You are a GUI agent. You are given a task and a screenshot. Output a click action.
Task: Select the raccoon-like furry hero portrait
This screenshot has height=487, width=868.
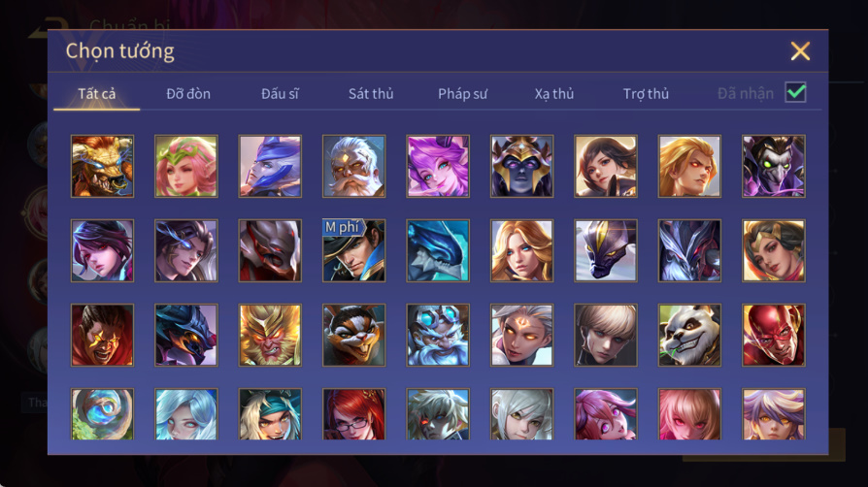353,335
